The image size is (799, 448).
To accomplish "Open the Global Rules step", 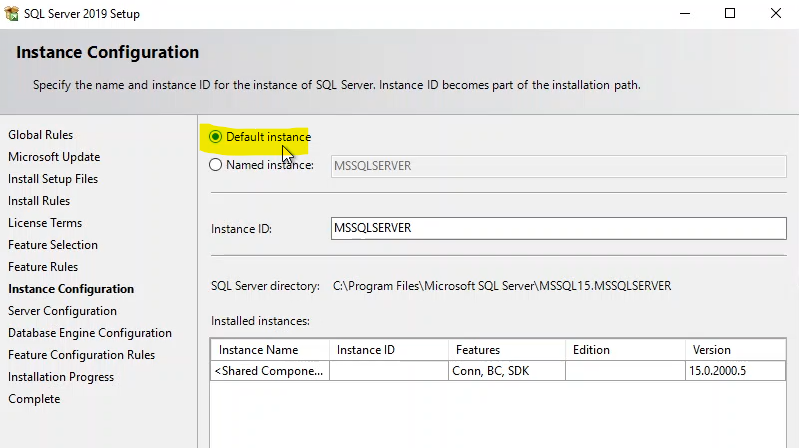I will [x=41, y=135].
